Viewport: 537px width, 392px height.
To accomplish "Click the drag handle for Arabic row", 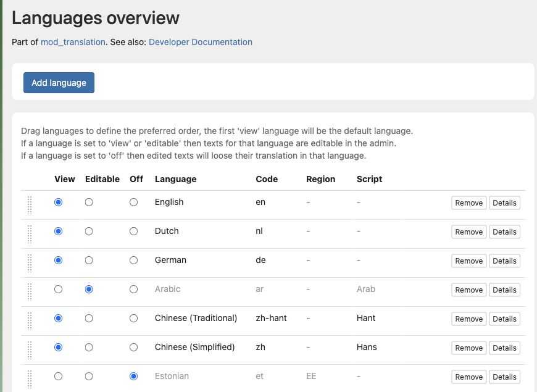I will pyautogui.click(x=30, y=292).
